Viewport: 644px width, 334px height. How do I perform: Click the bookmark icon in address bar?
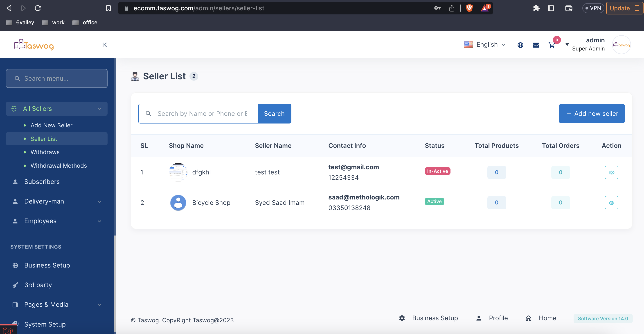pos(108,8)
